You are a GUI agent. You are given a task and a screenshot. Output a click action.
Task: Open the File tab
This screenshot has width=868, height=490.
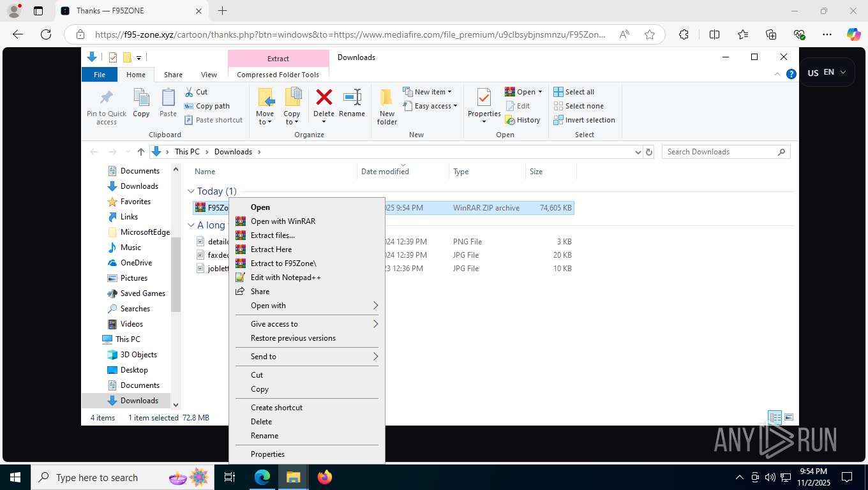click(x=100, y=75)
